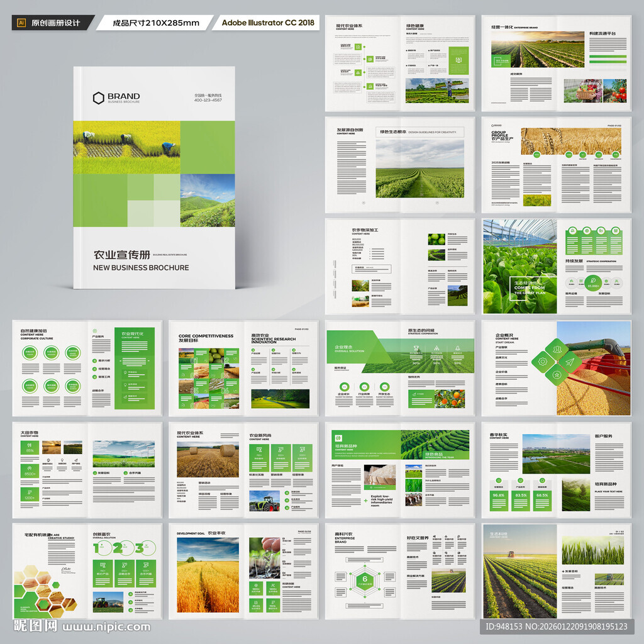
Task: Click the numbered circle 2 under 创新富农
Action: pos(124,548)
